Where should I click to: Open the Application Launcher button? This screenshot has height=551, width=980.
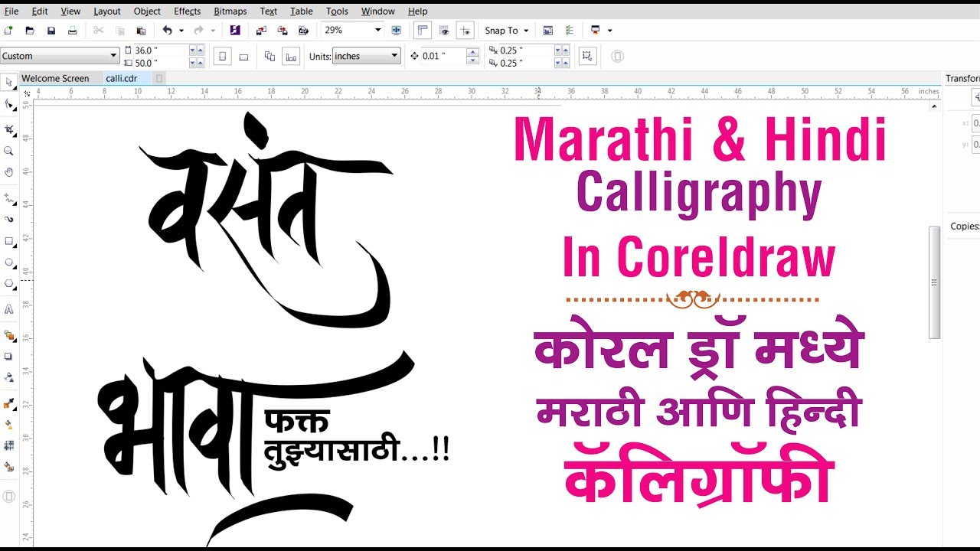(x=594, y=31)
